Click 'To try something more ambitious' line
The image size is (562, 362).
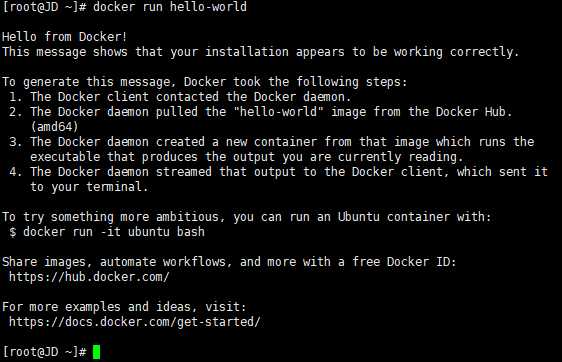click(247, 217)
